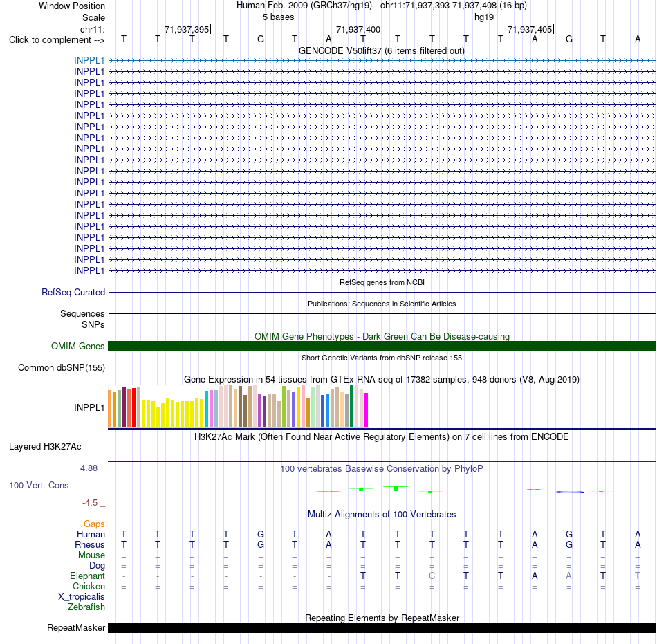
Task: Open 'Multiz Alignments of 100 Vertebrates' title
Action: tap(382, 514)
